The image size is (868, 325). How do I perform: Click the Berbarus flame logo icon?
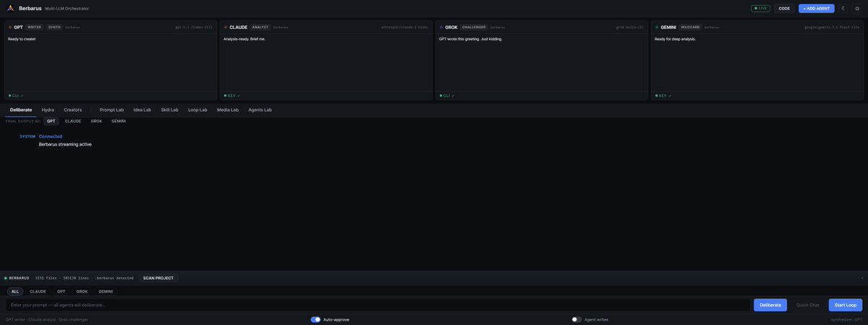tap(10, 8)
